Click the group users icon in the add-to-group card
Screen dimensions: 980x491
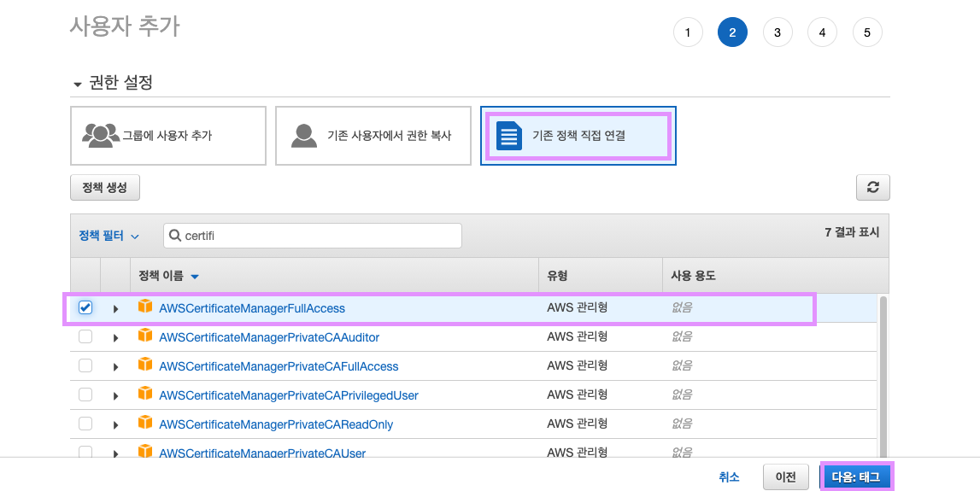(101, 135)
